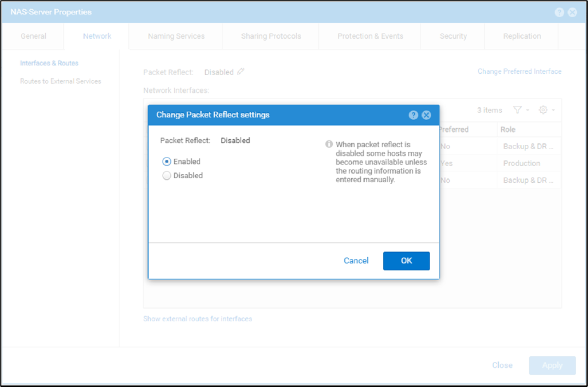The image size is (588, 387).
Task: Show external routes for interfaces
Action: point(198,319)
